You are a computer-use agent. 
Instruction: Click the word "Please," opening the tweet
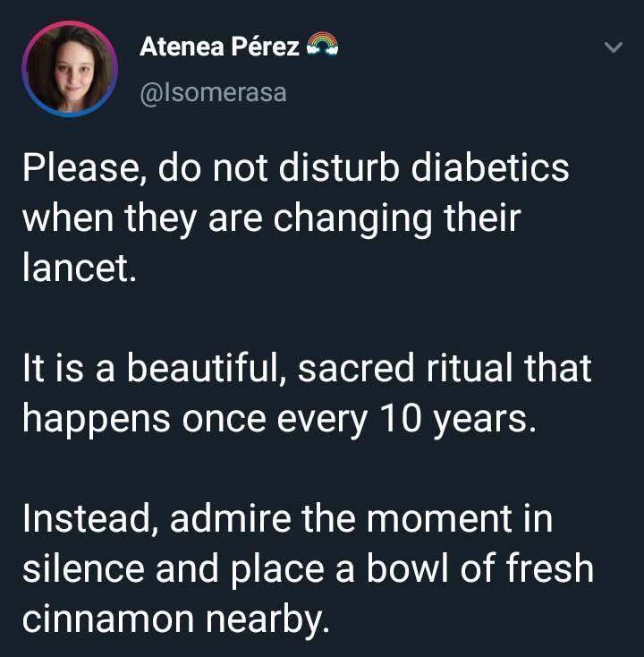coord(86,168)
